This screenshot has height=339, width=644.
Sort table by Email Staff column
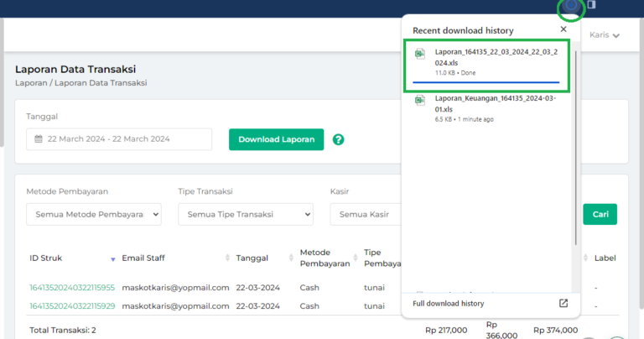[227, 258]
